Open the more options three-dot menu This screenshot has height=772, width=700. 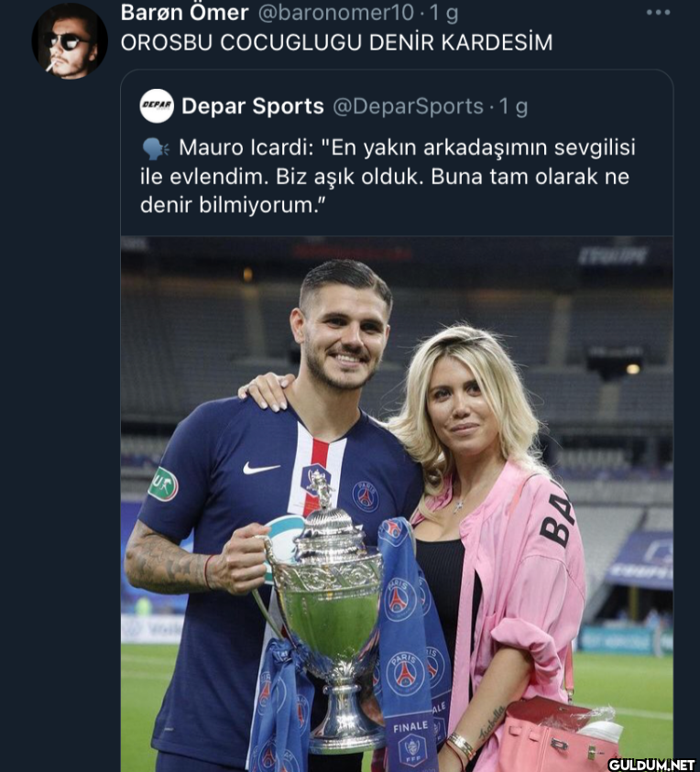pos(658,13)
